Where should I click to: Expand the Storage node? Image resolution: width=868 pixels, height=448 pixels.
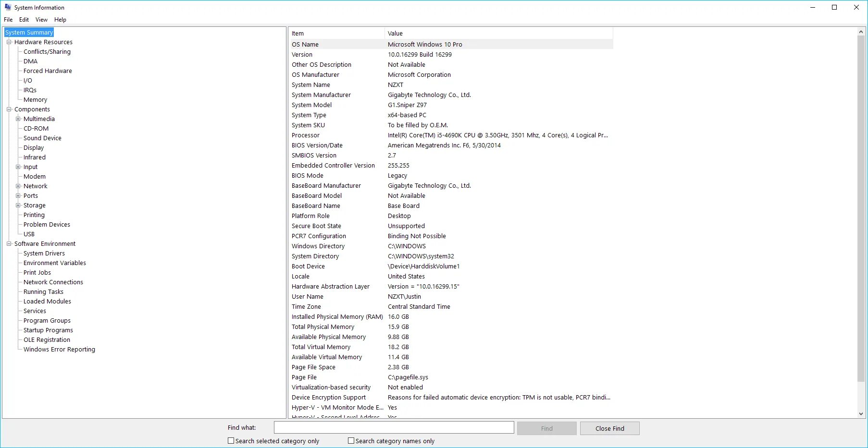18,205
